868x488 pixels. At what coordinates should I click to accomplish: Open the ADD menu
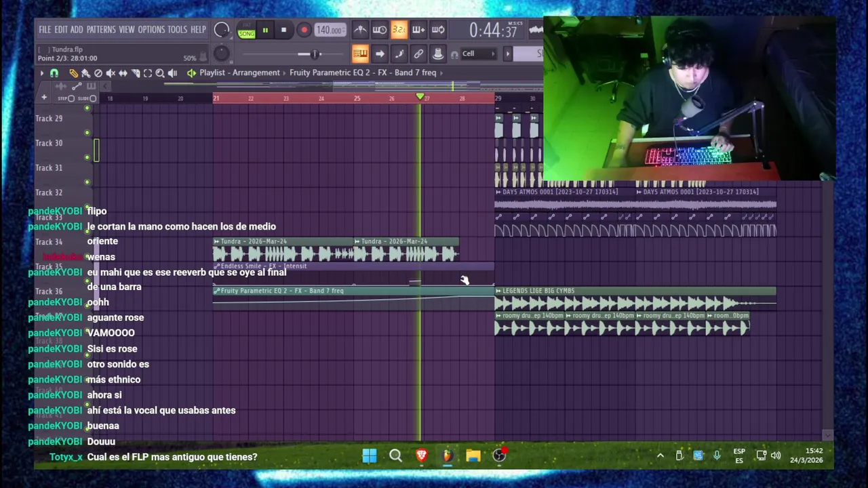pos(77,30)
